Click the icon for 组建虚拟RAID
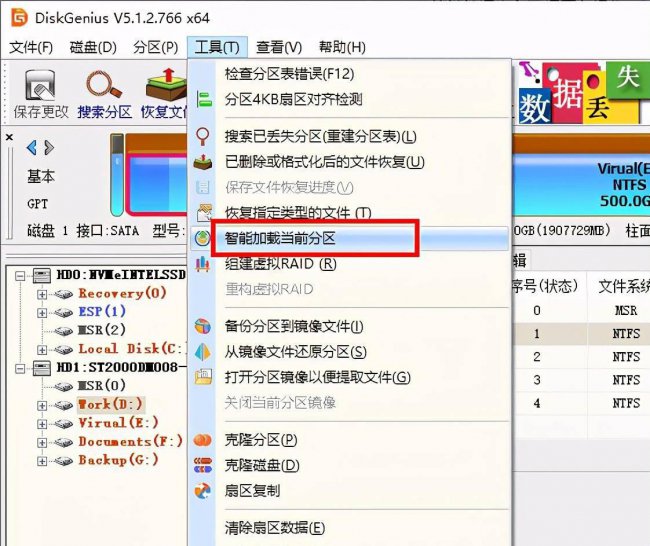The height and width of the screenshot is (546, 650). pos(203,264)
